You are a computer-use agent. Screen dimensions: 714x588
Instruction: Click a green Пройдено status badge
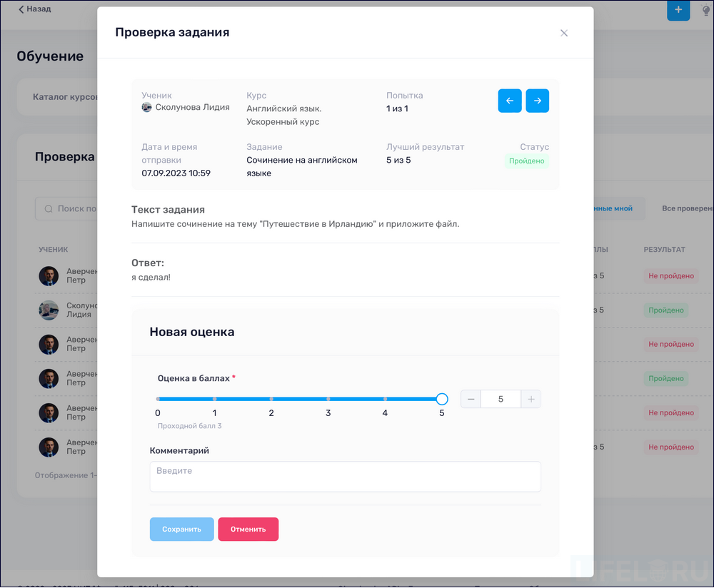click(666, 310)
